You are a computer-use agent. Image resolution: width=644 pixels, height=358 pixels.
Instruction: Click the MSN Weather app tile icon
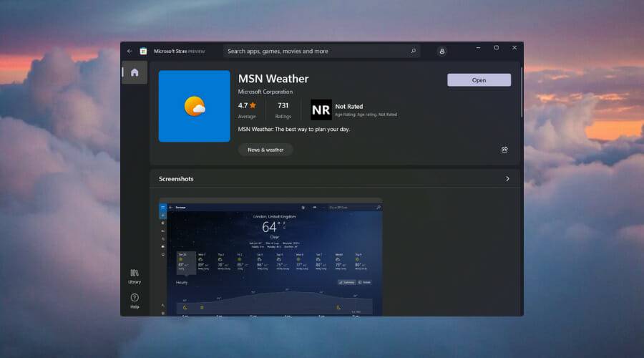[x=194, y=106]
